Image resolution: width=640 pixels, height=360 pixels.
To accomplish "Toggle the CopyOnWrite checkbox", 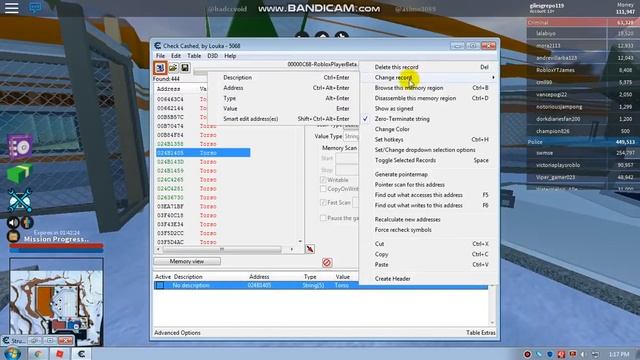I will click(323, 189).
